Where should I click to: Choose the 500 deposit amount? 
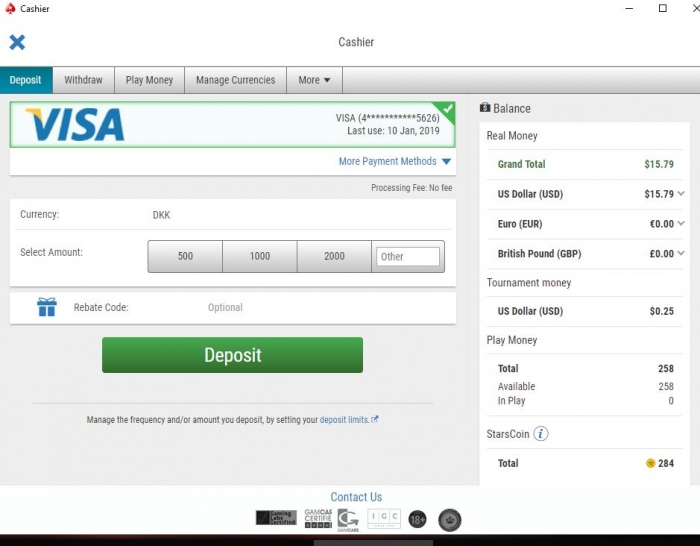pos(185,256)
